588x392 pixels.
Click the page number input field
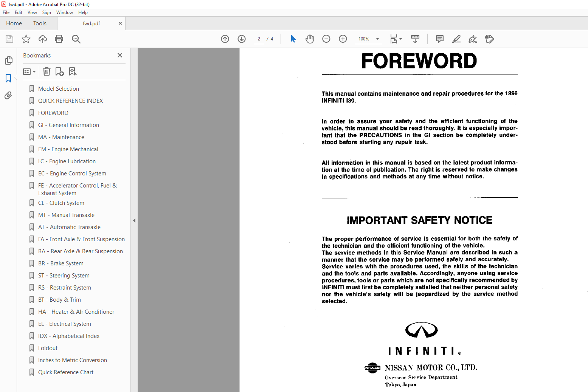coord(259,39)
